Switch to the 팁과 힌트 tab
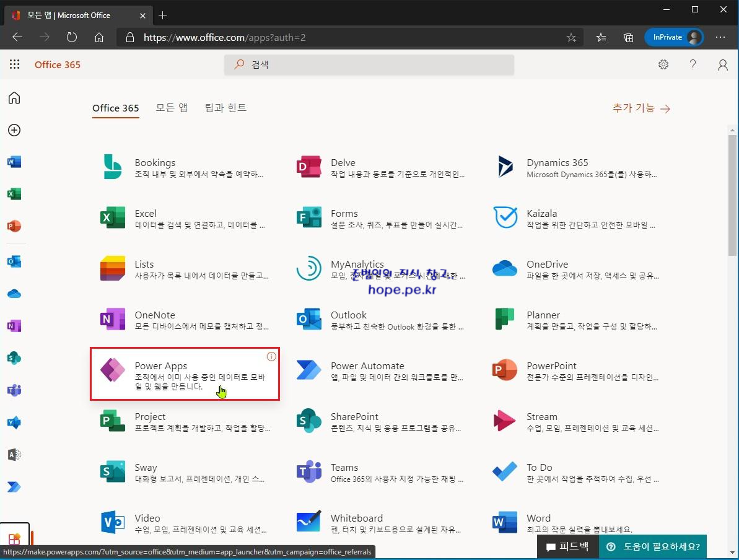 [225, 108]
